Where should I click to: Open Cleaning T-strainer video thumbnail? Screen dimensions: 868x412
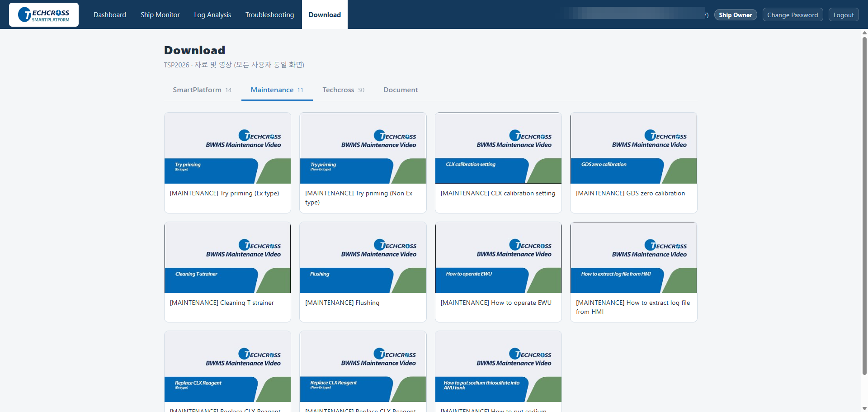point(227,257)
